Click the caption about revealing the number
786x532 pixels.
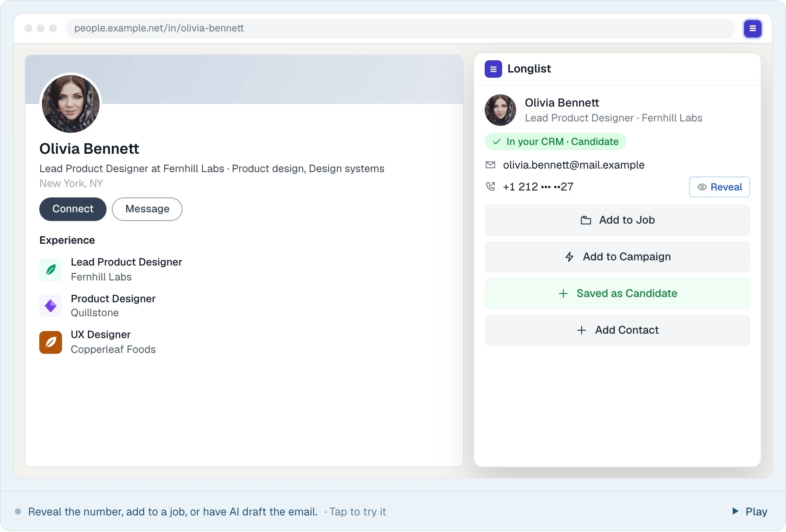pyautogui.click(x=173, y=511)
